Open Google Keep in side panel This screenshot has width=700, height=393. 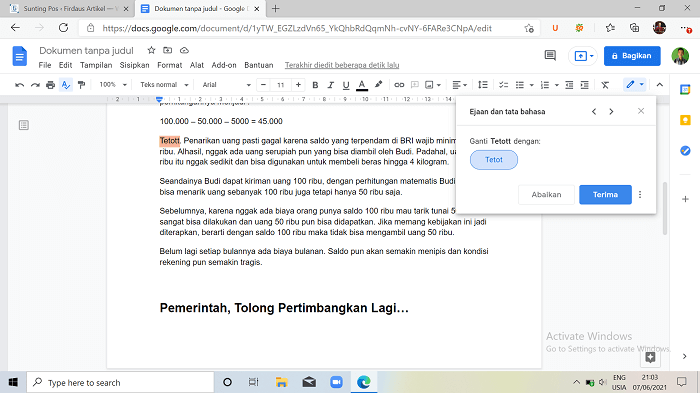(x=685, y=120)
